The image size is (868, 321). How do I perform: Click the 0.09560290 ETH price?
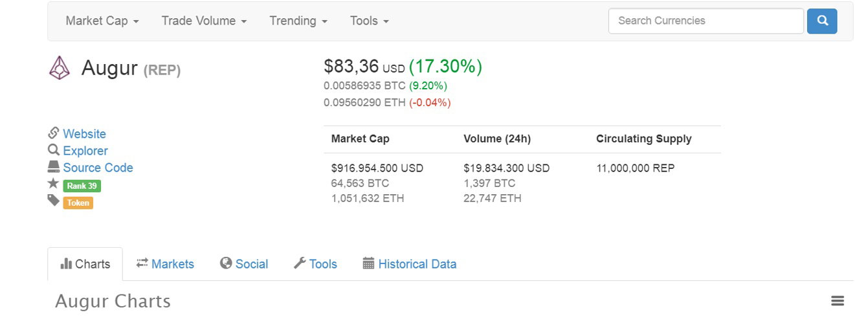[365, 102]
